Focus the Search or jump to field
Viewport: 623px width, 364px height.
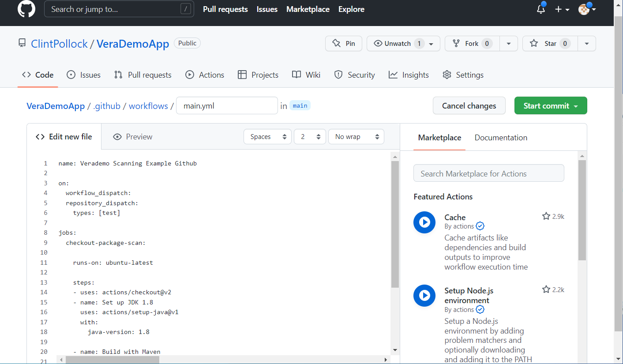point(119,9)
